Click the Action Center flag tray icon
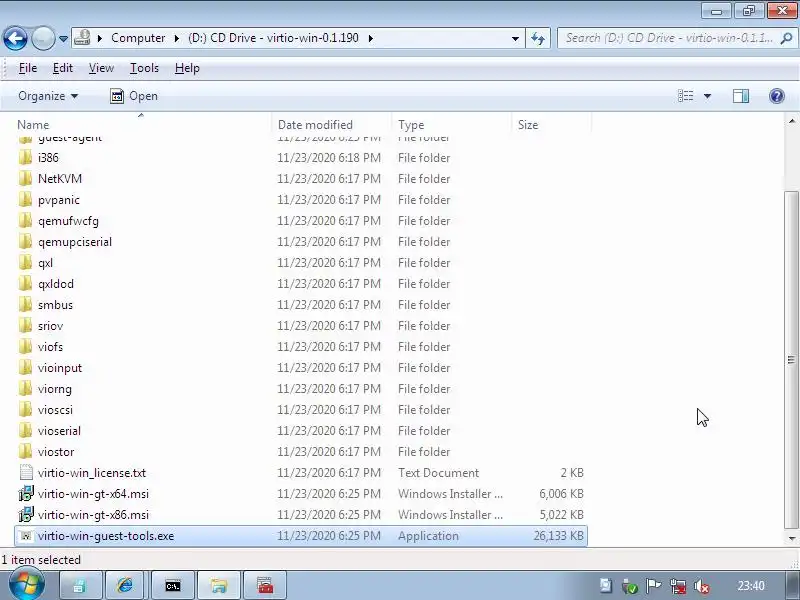The height and width of the screenshot is (600, 800). [653, 586]
